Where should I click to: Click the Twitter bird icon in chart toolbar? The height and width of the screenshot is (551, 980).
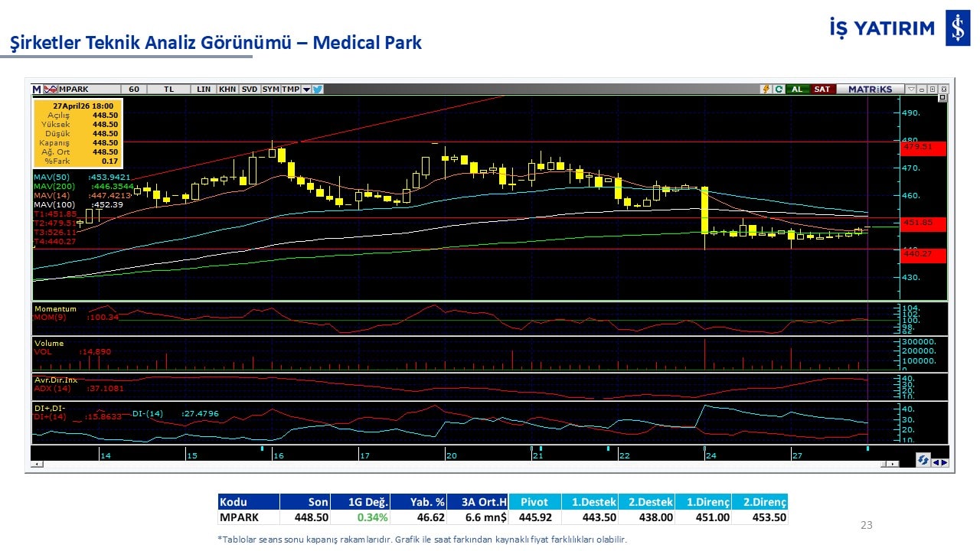point(318,90)
